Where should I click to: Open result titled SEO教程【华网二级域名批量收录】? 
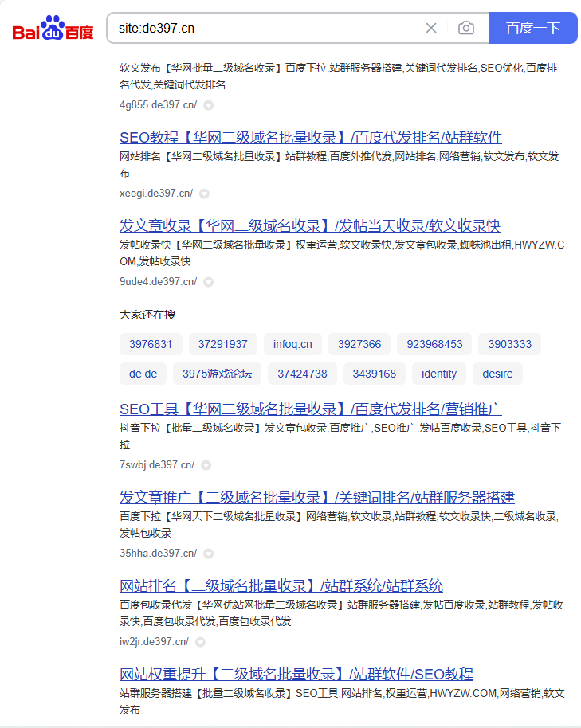click(311, 138)
